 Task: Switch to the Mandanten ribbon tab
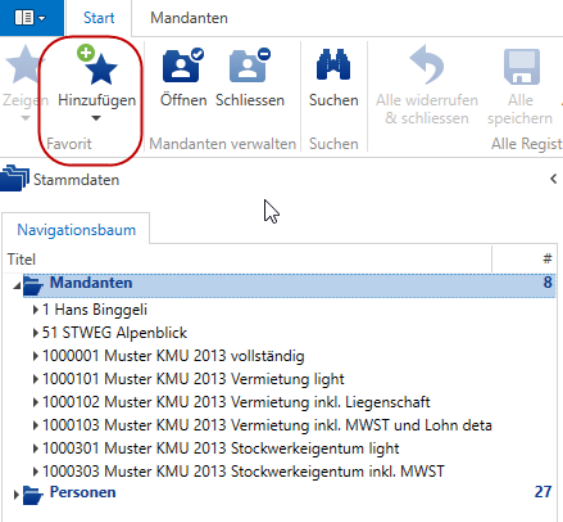point(189,18)
